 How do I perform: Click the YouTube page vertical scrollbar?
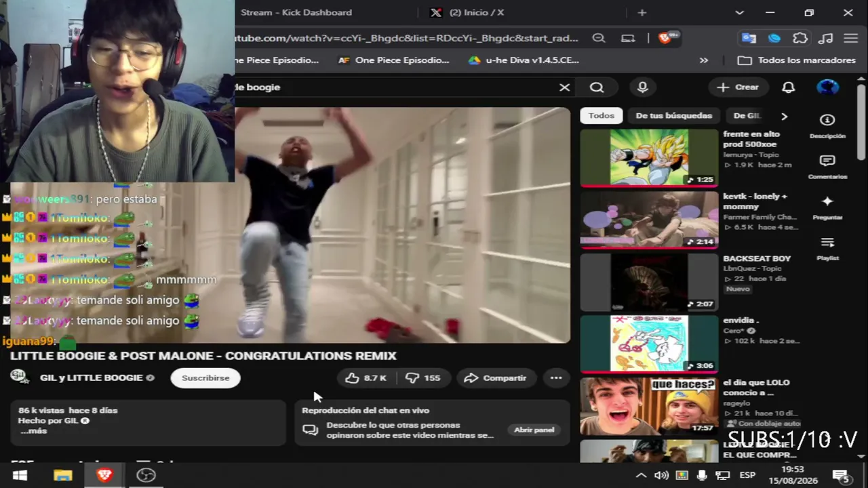(x=861, y=122)
